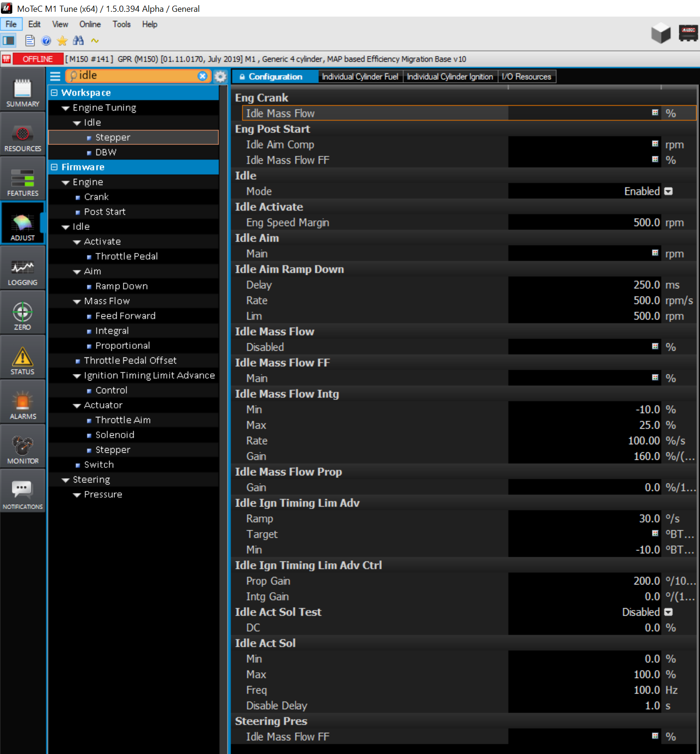Open the Resources sidebar panel
Screen dimensions: 700x754
tap(23, 138)
